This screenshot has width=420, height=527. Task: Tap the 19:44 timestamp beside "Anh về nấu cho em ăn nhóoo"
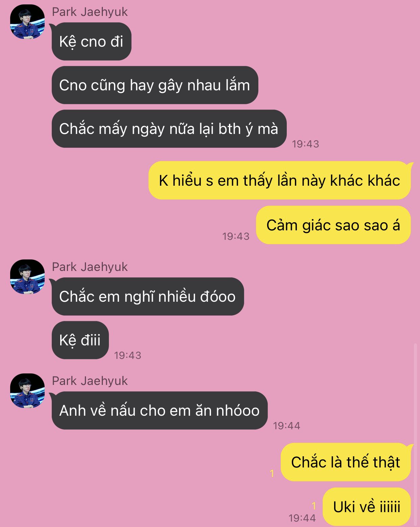(x=286, y=426)
